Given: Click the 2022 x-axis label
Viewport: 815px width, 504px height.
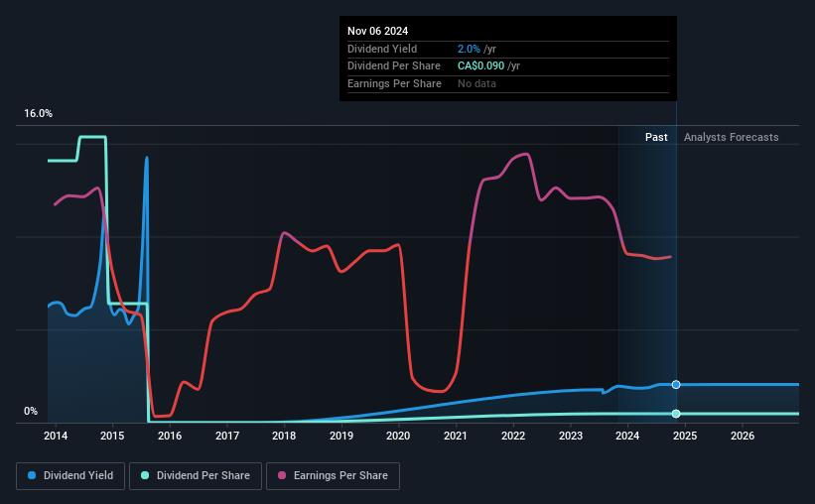Looking at the screenshot, I should point(513,436).
